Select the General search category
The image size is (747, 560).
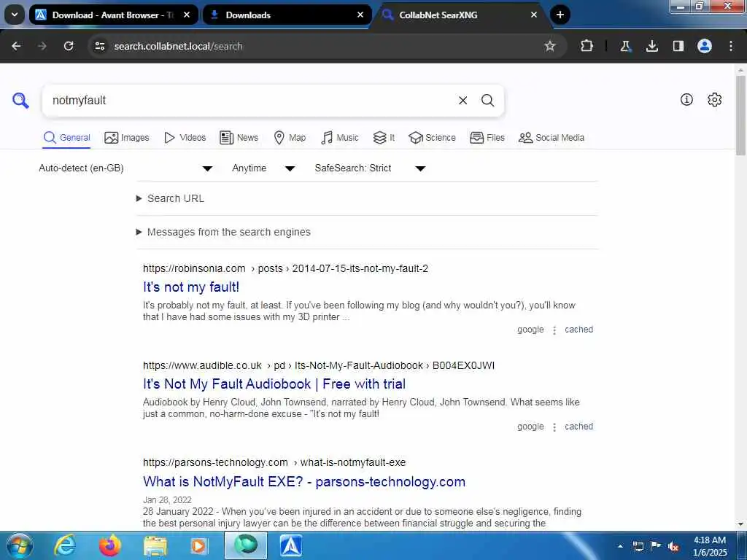pyautogui.click(x=66, y=138)
